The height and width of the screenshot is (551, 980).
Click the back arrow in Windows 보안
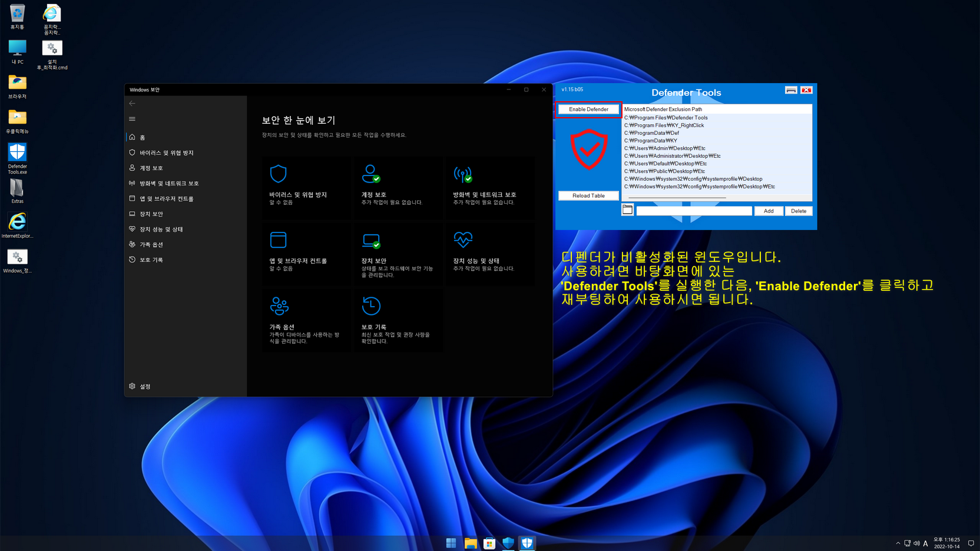133,104
